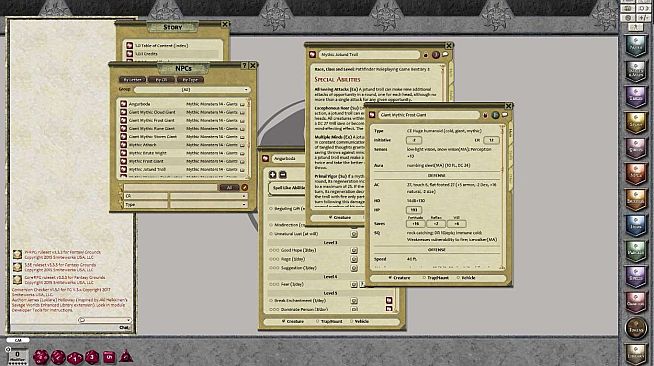Open the Group dropdown in NPCs window
Screen dimensions: 654x366
[192, 90]
